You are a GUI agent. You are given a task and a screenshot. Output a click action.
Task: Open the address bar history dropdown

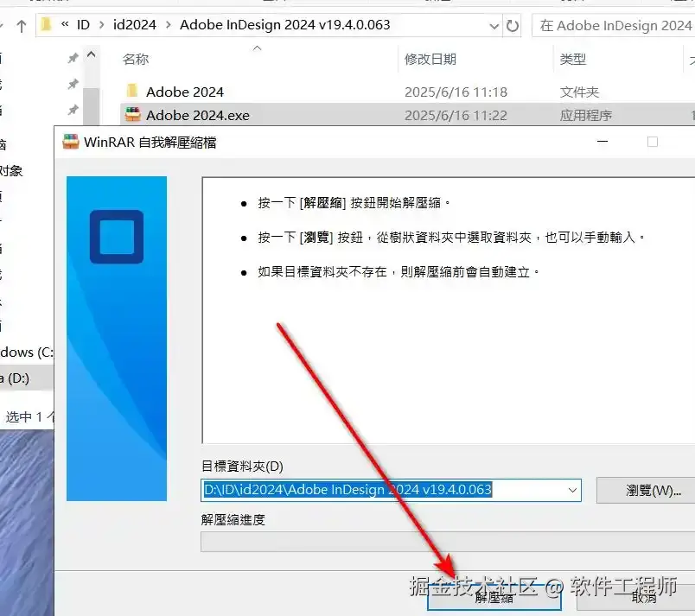tap(494, 26)
